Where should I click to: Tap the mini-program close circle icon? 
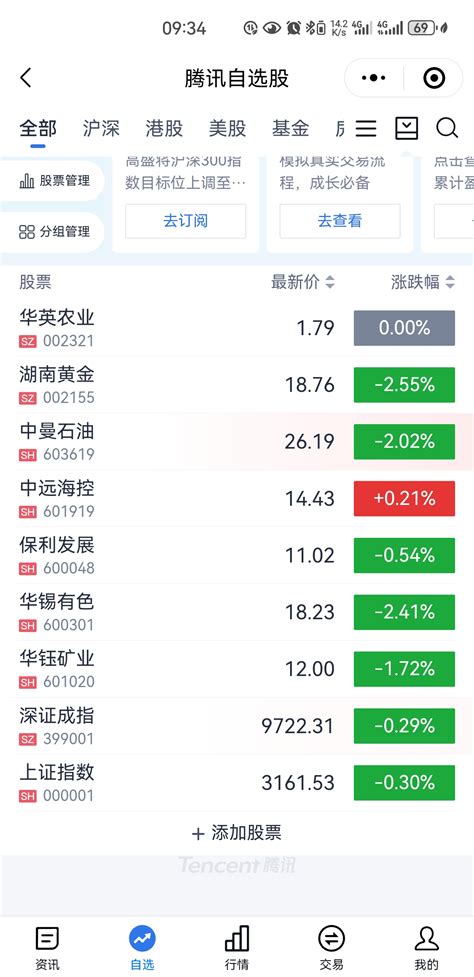click(434, 78)
